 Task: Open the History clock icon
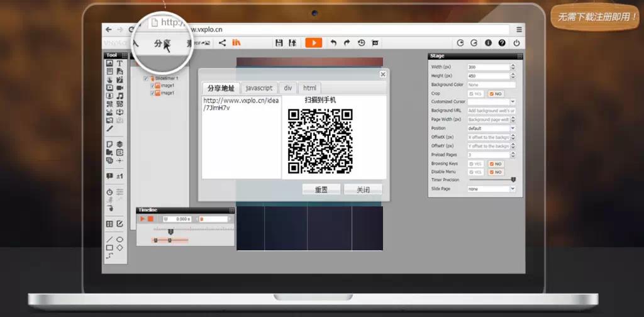[362, 43]
